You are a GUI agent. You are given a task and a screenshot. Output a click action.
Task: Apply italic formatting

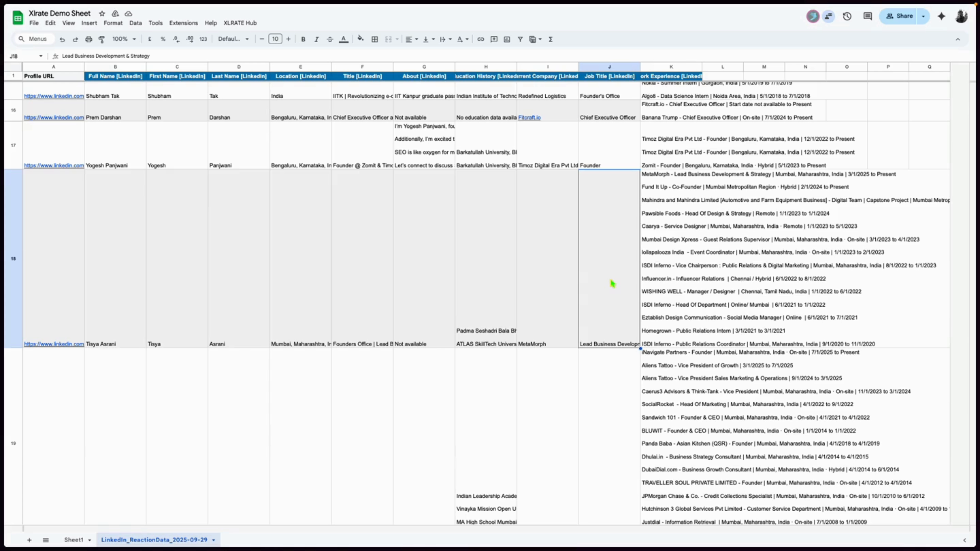pos(316,39)
